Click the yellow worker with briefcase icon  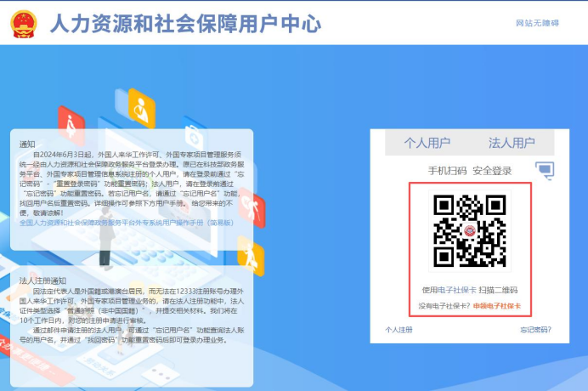251,255
